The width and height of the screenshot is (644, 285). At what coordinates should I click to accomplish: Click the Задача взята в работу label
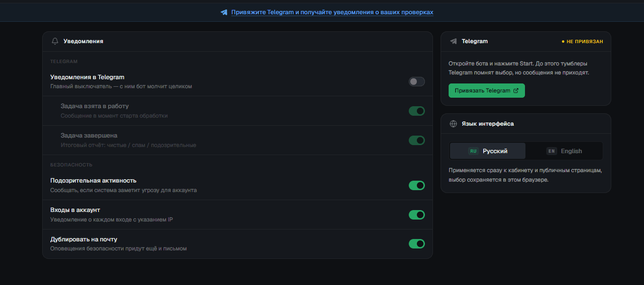[x=94, y=106]
